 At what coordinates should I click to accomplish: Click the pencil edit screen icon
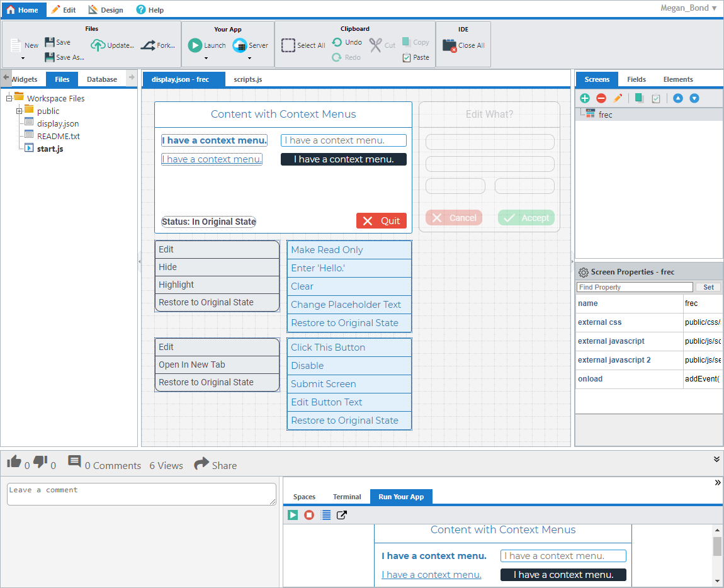618,98
